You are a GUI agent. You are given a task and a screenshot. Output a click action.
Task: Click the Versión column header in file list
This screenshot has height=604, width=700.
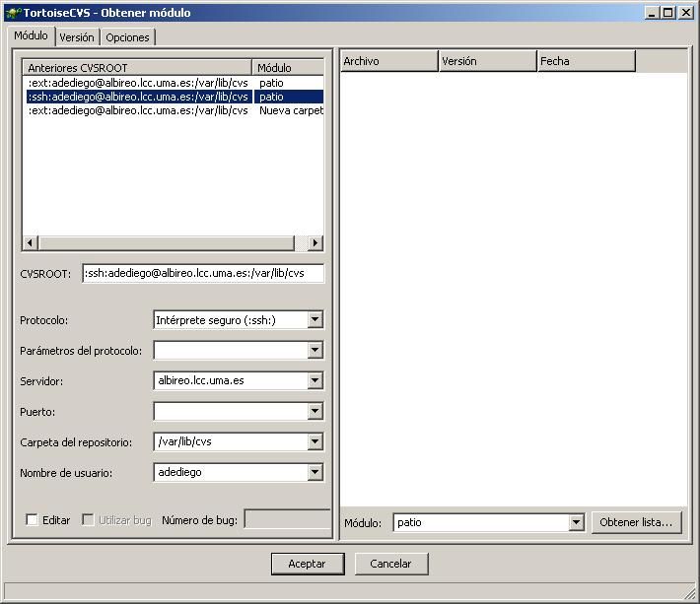(x=488, y=61)
